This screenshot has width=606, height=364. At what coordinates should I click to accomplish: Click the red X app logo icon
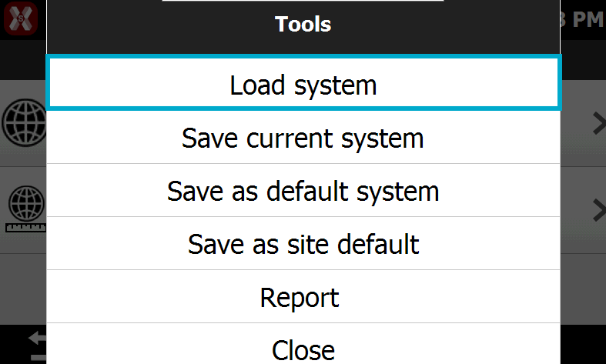(21, 18)
